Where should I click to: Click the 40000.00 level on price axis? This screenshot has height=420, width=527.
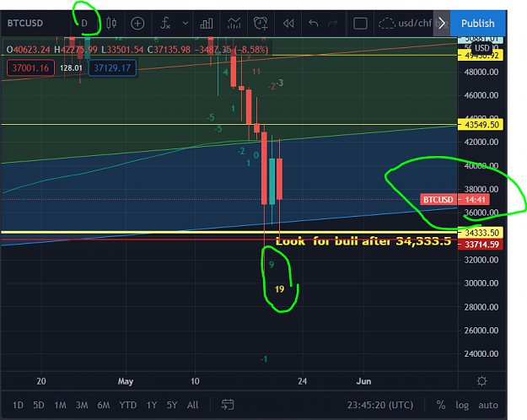481,165
